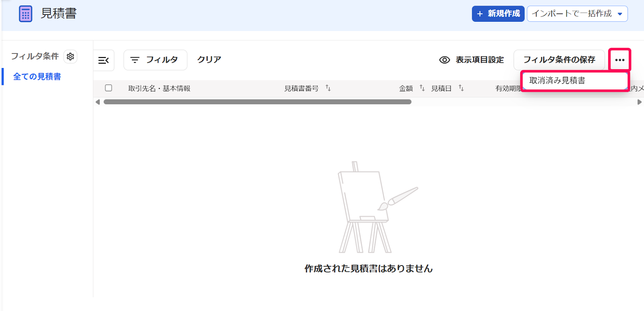Tick the select-all checkbox in the table header
The image size is (644, 311).
coord(108,88)
